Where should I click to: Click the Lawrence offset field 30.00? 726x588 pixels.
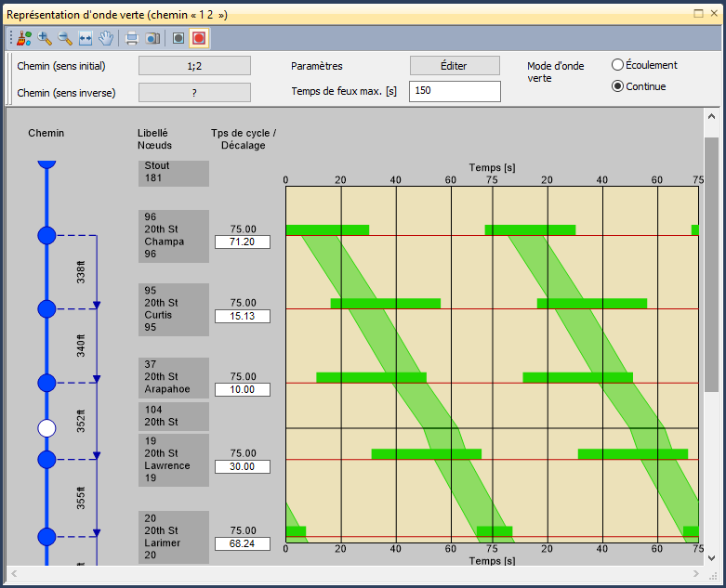click(242, 466)
